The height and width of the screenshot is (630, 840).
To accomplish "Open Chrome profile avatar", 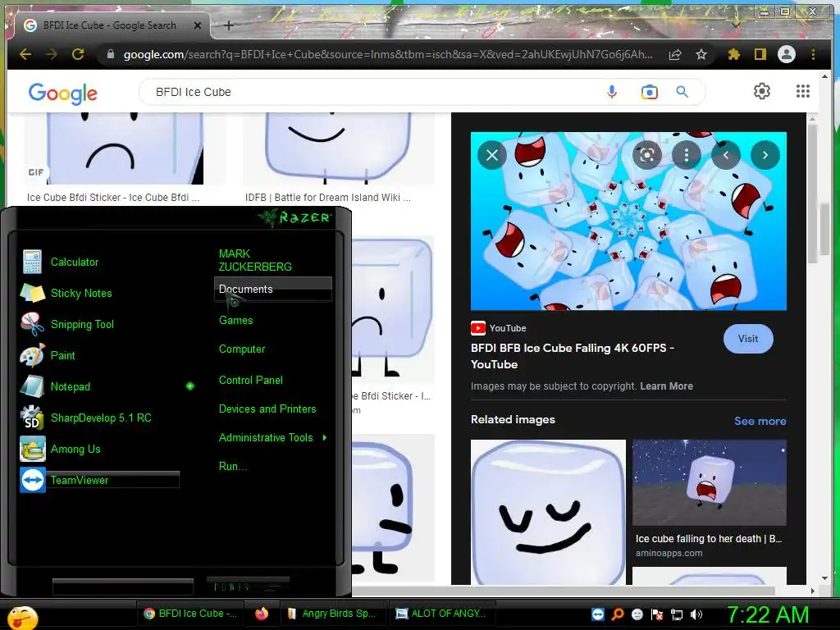I will tap(787, 54).
